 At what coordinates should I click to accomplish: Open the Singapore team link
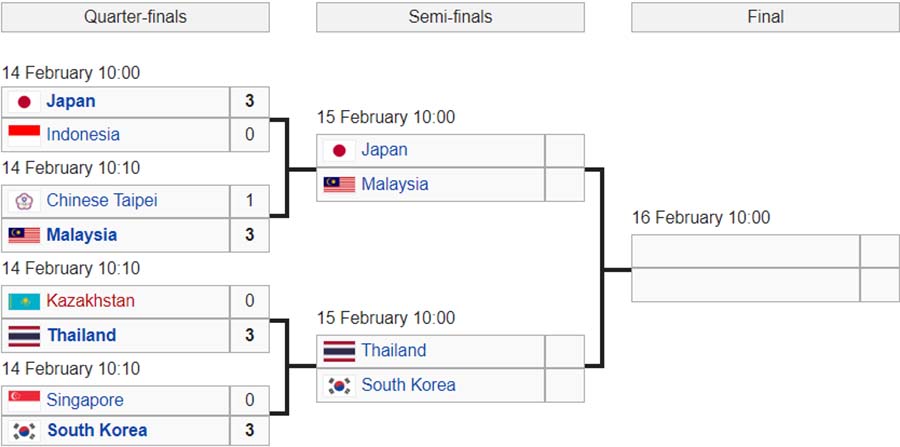tap(85, 401)
